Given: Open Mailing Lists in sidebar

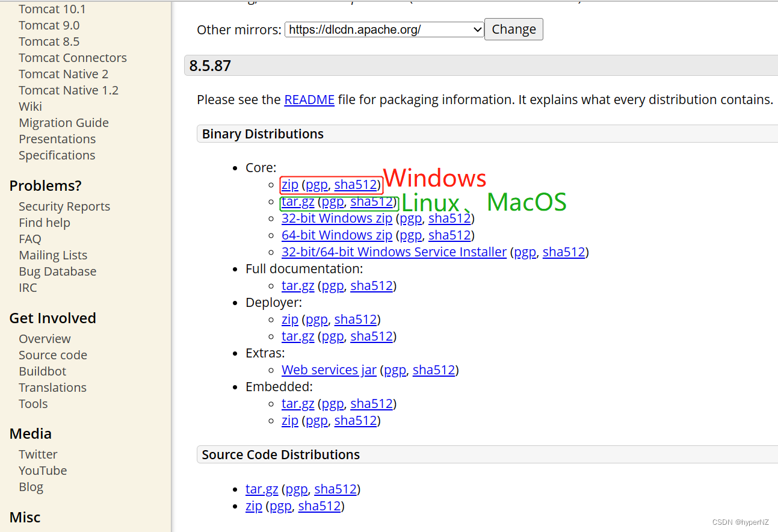Looking at the screenshot, I should (x=53, y=255).
